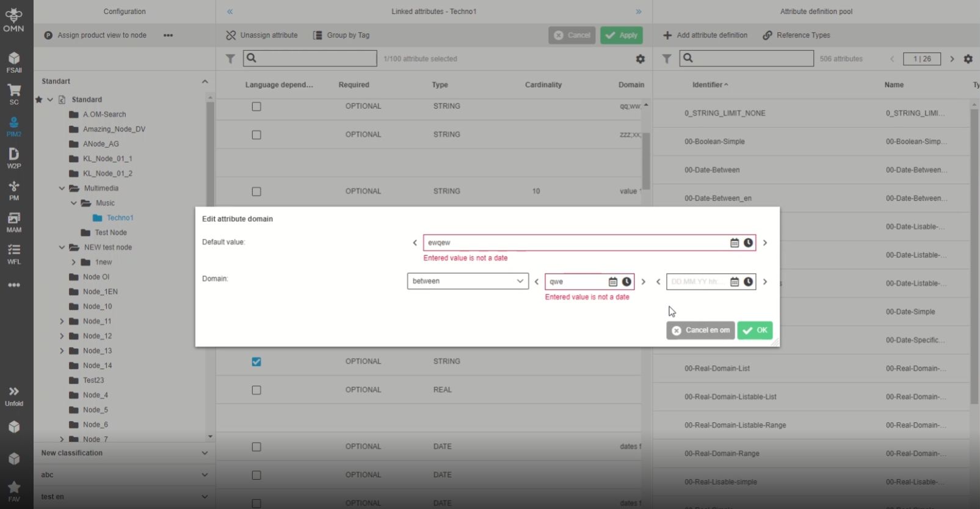Click filter icon in attribute definition pool
Viewport: 980px width, 509px height.
667,59
